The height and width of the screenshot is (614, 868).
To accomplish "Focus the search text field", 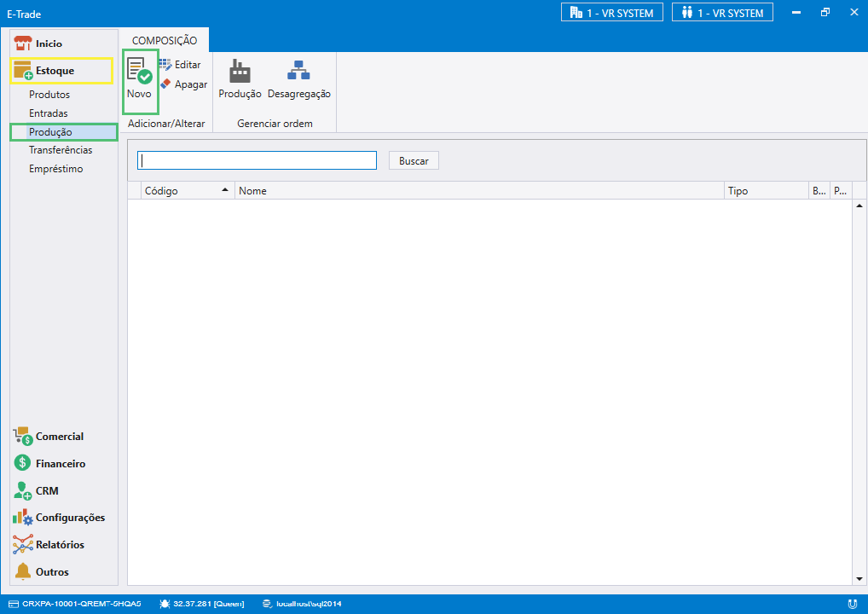I will tap(257, 160).
